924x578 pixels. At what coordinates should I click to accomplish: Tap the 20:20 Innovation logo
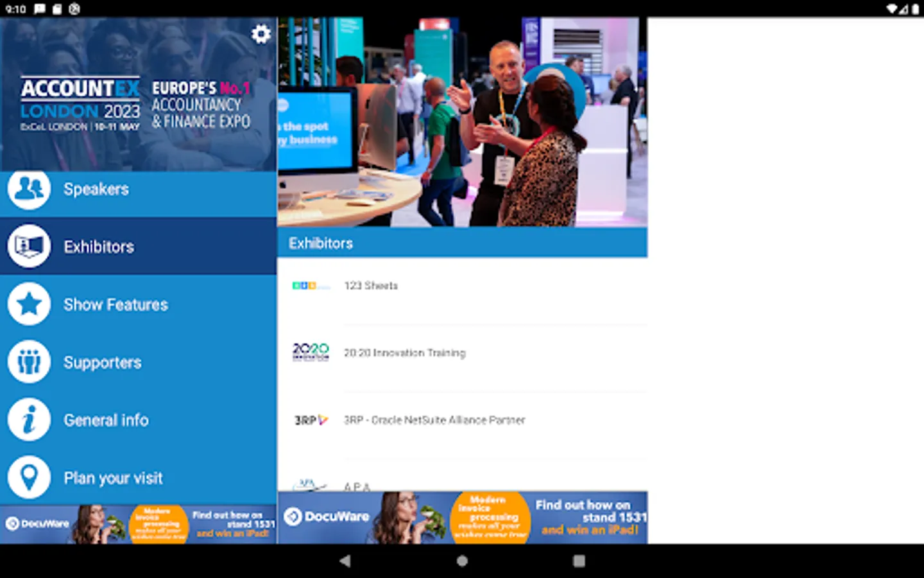(x=311, y=352)
